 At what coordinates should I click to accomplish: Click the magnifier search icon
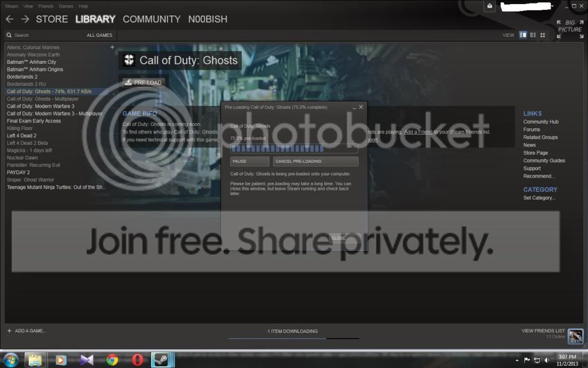pos(9,35)
